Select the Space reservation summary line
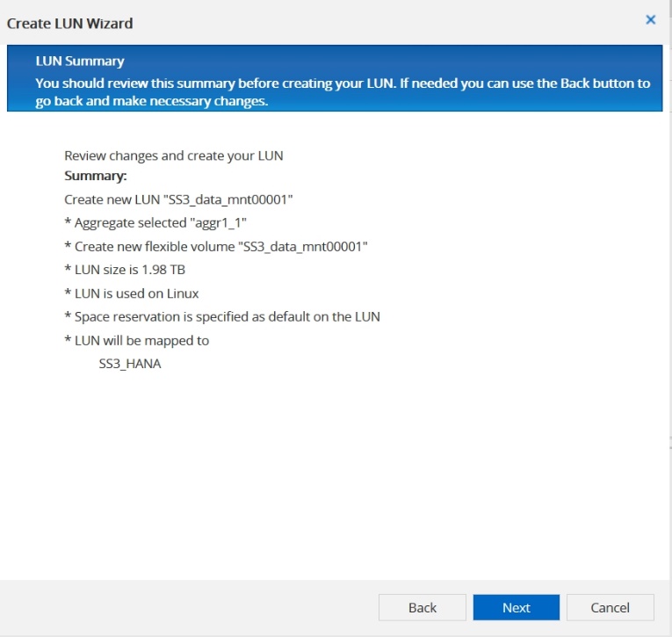The width and height of the screenshot is (672, 637). [222, 316]
